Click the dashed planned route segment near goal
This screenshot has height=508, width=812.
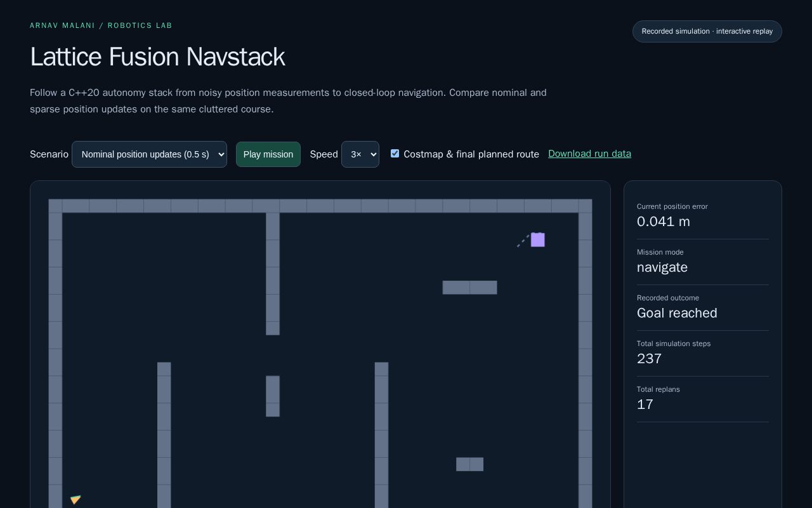(523, 241)
